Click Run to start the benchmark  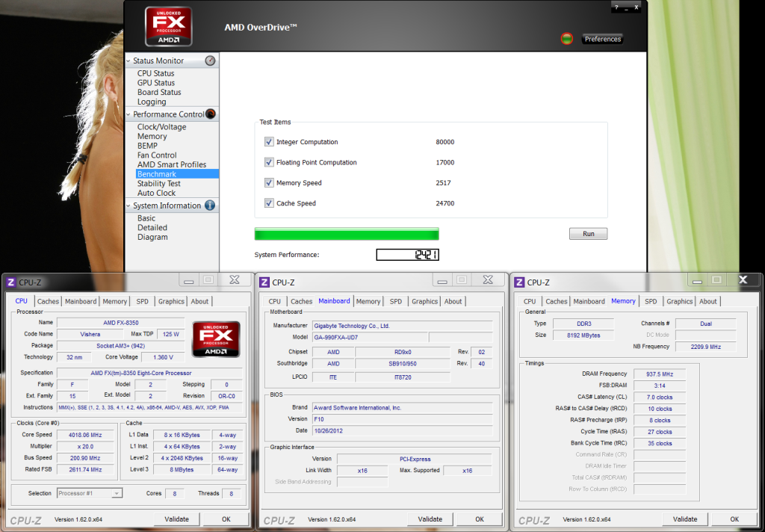(x=589, y=234)
